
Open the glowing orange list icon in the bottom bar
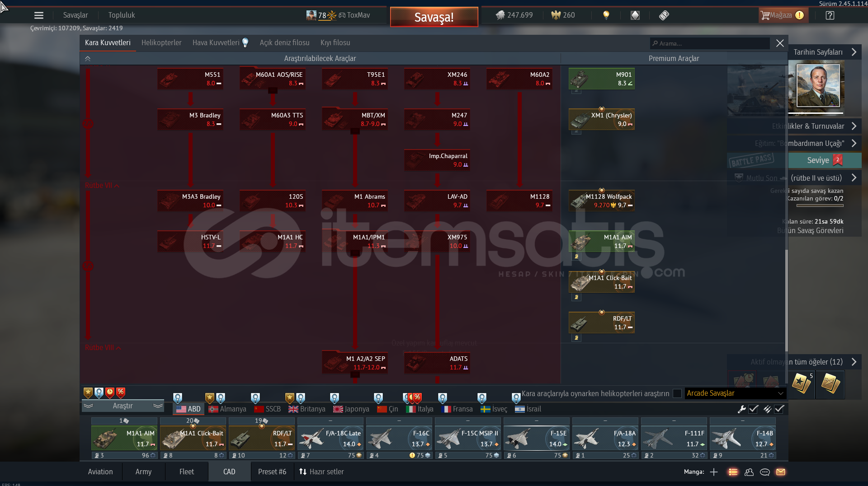(x=733, y=472)
